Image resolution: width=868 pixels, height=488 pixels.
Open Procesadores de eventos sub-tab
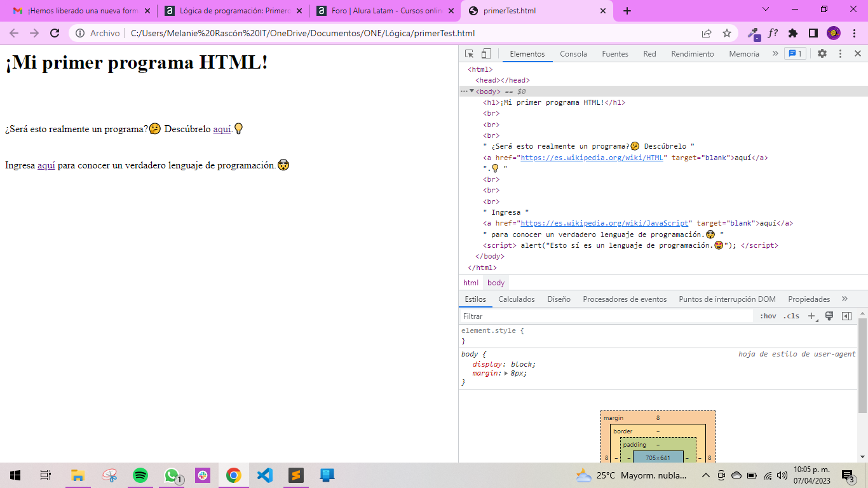pos(625,299)
